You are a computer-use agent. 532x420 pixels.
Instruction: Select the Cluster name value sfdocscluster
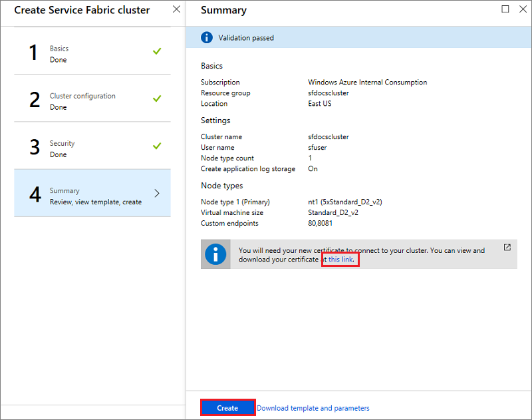329,136
